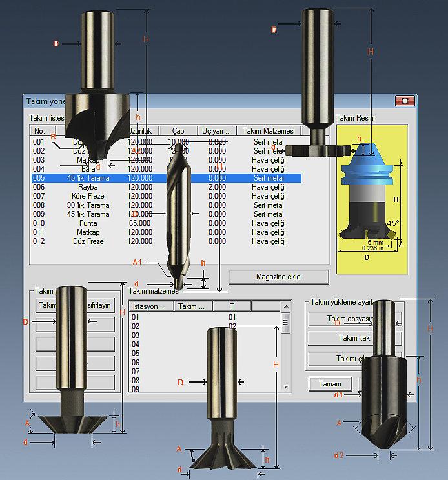
Task: Click the No. column header
Action: click(39, 131)
